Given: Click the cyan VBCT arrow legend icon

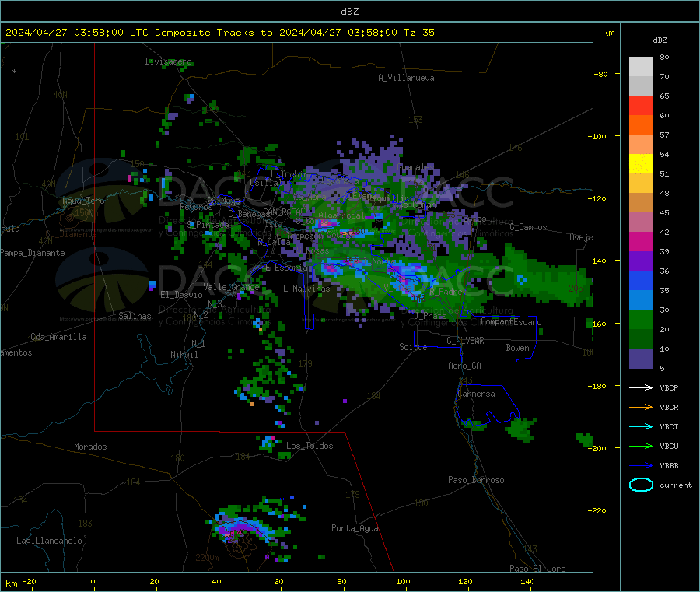Looking at the screenshot, I should [641, 427].
